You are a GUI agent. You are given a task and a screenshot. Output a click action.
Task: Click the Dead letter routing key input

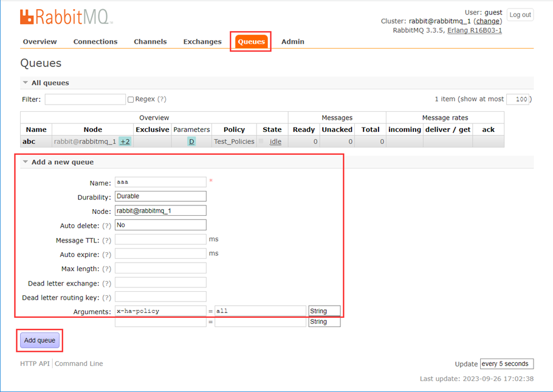[160, 297]
